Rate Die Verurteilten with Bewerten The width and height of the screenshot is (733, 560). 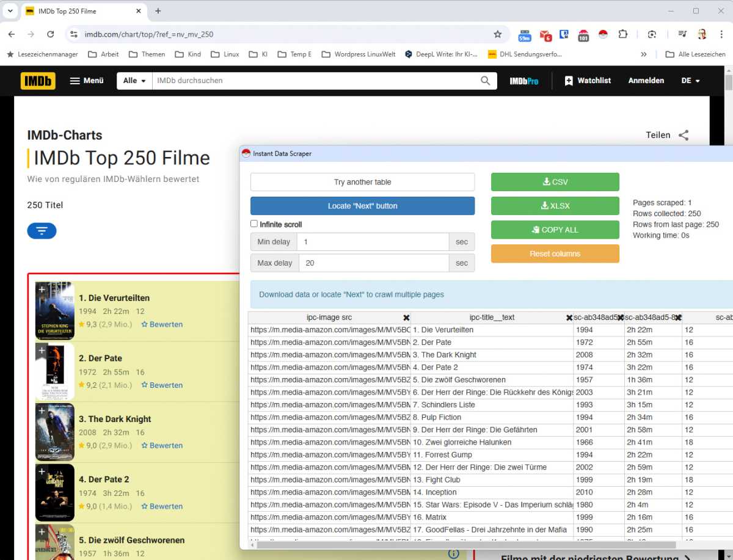(x=162, y=324)
